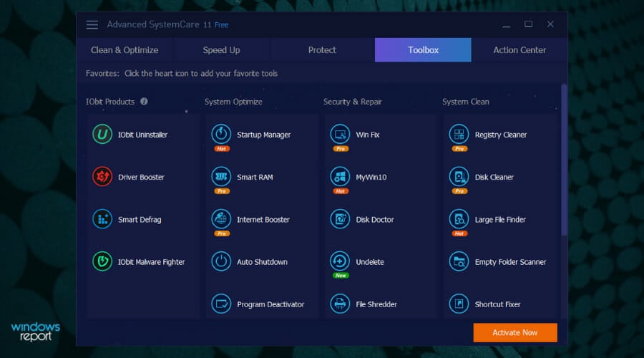
Task: Maximize the Advanced SystemCare window
Action: [x=528, y=24]
